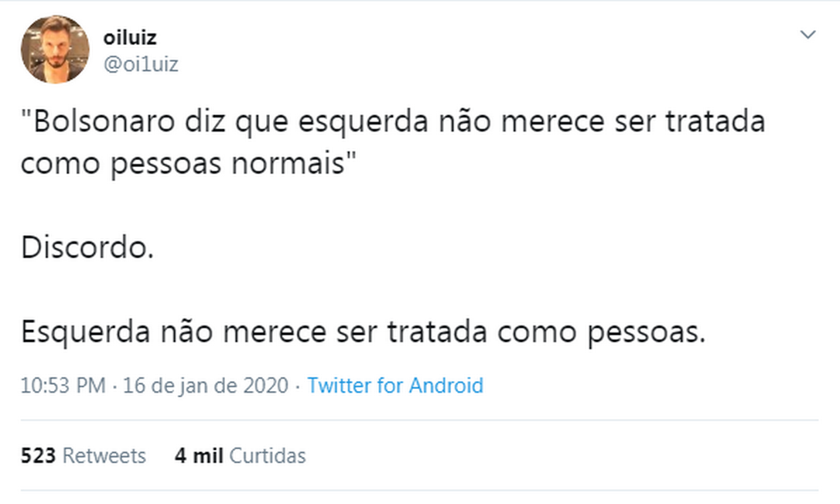Viewport: 840px width, 504px height.
Task: Show the 4 mil Curtidas list
Action: tap(240, 456)
